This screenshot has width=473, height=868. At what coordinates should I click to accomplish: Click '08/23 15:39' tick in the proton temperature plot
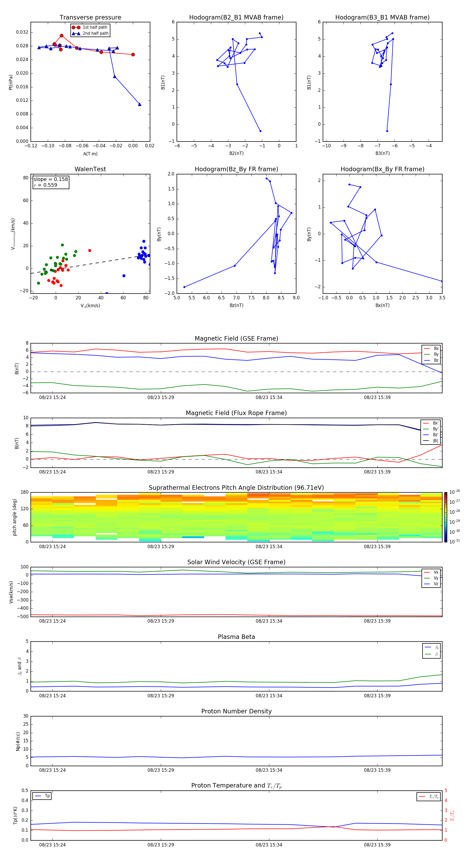[x=377, y=845]
